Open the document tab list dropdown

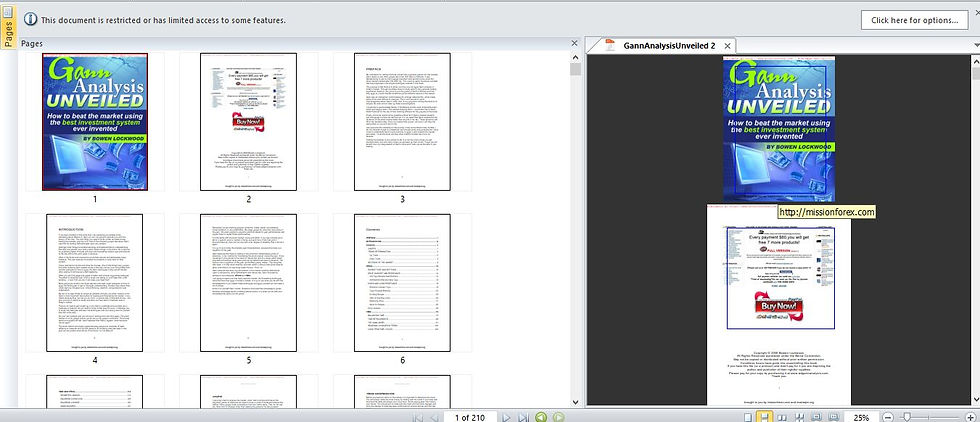[976, 46]
